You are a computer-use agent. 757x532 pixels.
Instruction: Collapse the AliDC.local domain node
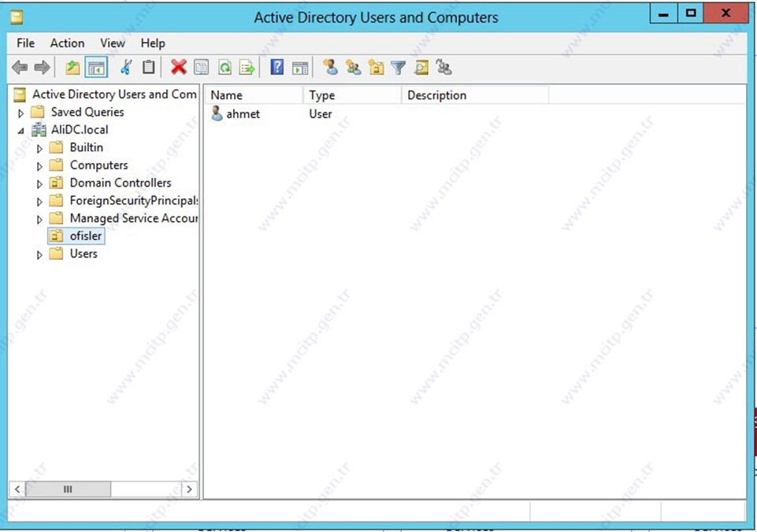[20, 131]
